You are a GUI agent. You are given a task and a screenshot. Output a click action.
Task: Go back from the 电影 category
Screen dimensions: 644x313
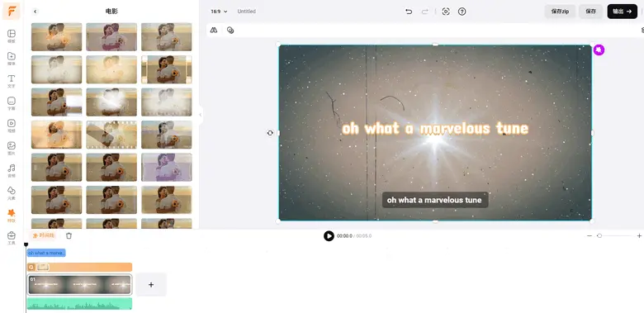(x=35, y=12)
